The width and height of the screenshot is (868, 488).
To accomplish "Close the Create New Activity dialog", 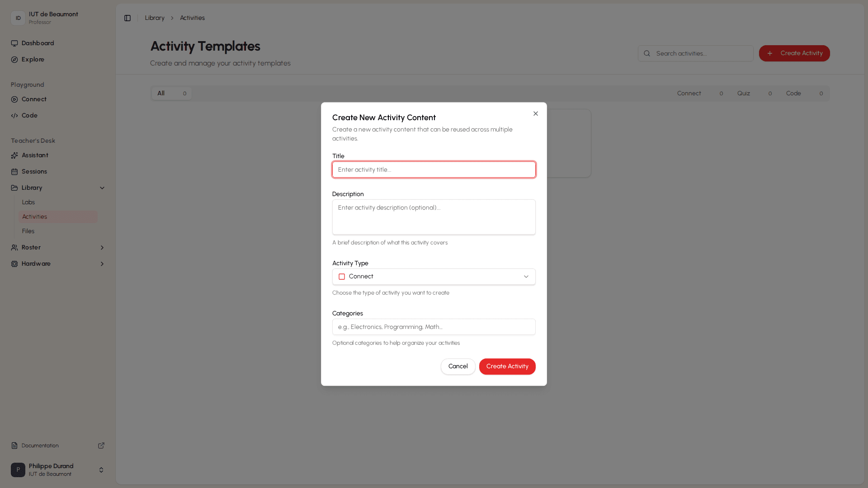I will point(536,114).
